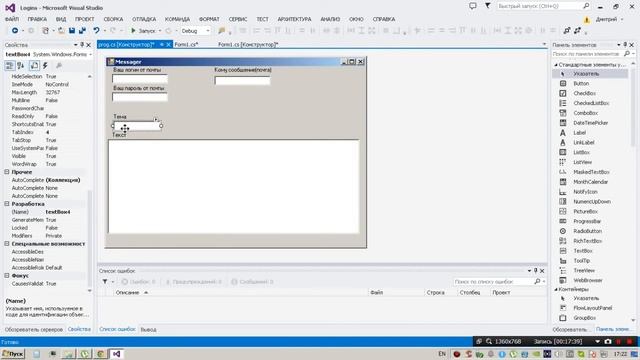Click the yellow warning icon near Дмитрий

click(587, 19)
